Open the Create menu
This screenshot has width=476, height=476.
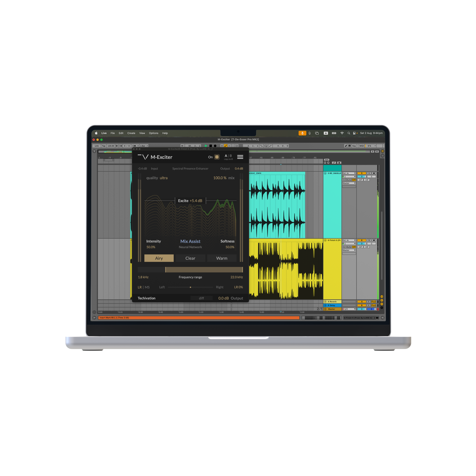[x=131, y=133]
